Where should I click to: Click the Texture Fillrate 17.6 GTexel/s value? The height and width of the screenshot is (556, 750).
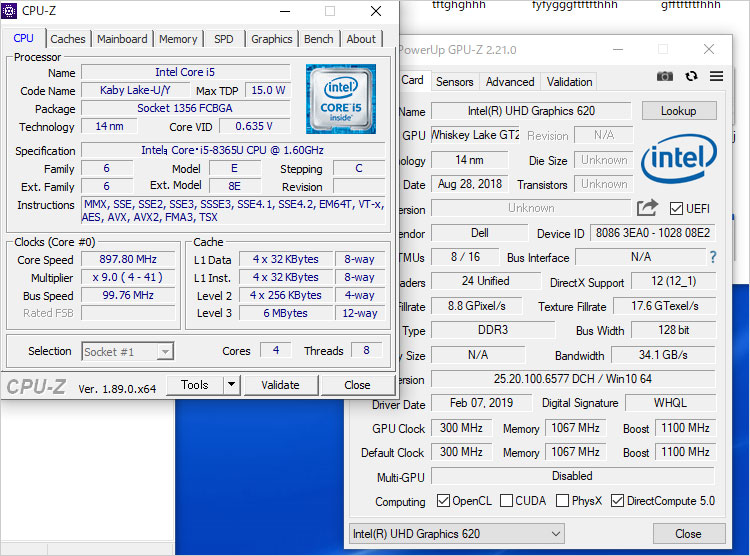665,306
